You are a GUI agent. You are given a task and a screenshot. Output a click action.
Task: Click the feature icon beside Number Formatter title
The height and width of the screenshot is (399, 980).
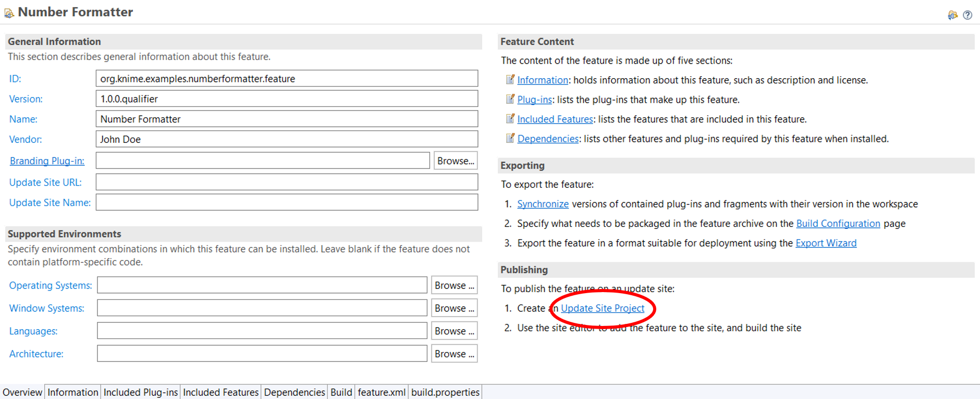coord(9,13)
